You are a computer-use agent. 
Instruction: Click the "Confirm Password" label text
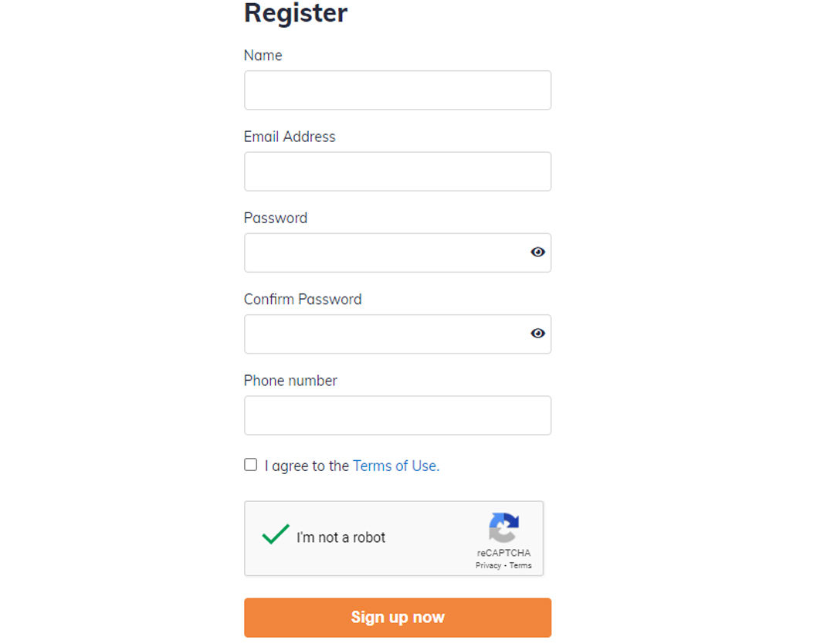(x=303, y=300)
